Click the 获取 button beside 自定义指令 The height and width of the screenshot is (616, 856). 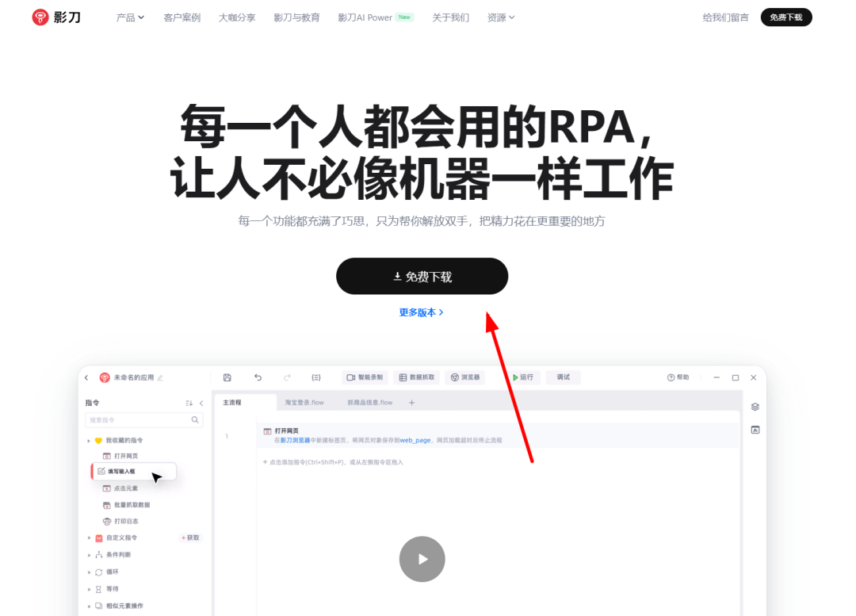pos(190,538)
